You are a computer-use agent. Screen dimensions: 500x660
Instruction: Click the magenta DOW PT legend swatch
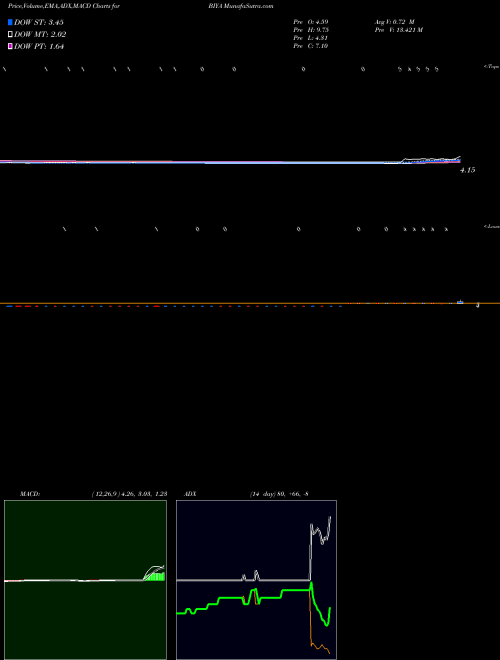point(10,46)
